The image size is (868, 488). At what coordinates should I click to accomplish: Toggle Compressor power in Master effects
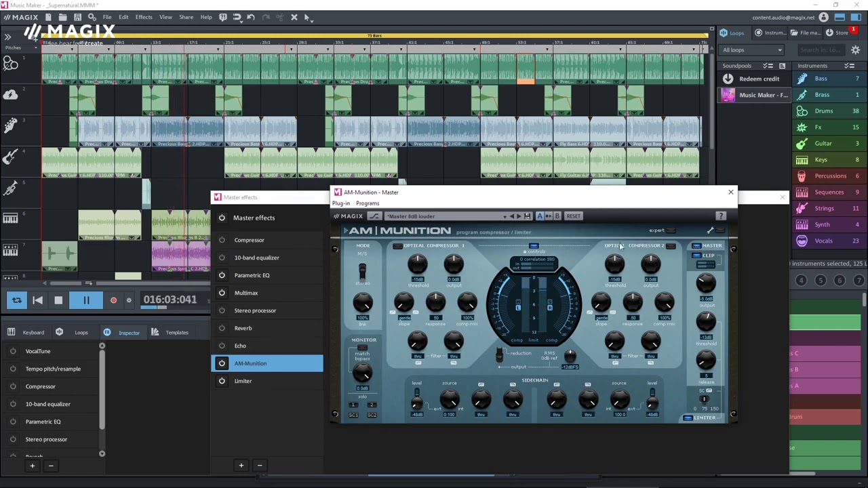click(222, 240)
